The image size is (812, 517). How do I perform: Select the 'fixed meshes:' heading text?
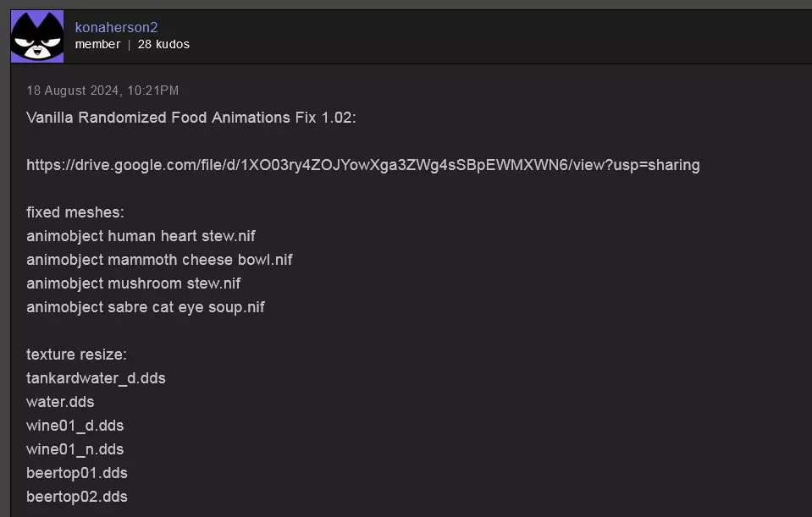(x=75, y=212)
